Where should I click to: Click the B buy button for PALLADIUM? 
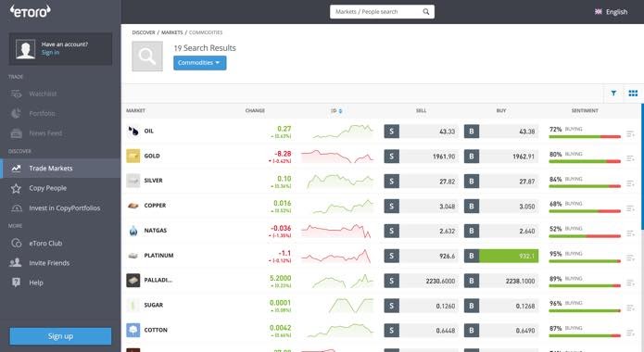click(472, 281)
